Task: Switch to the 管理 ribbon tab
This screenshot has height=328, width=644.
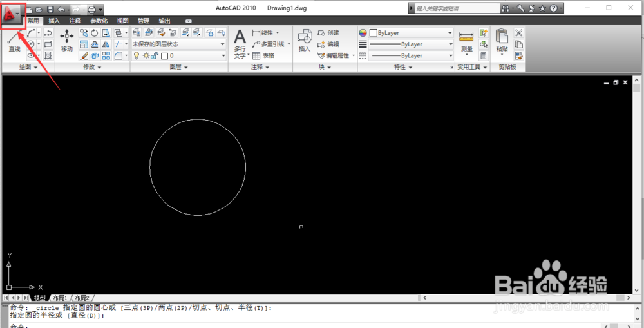Action: point(144,21)
